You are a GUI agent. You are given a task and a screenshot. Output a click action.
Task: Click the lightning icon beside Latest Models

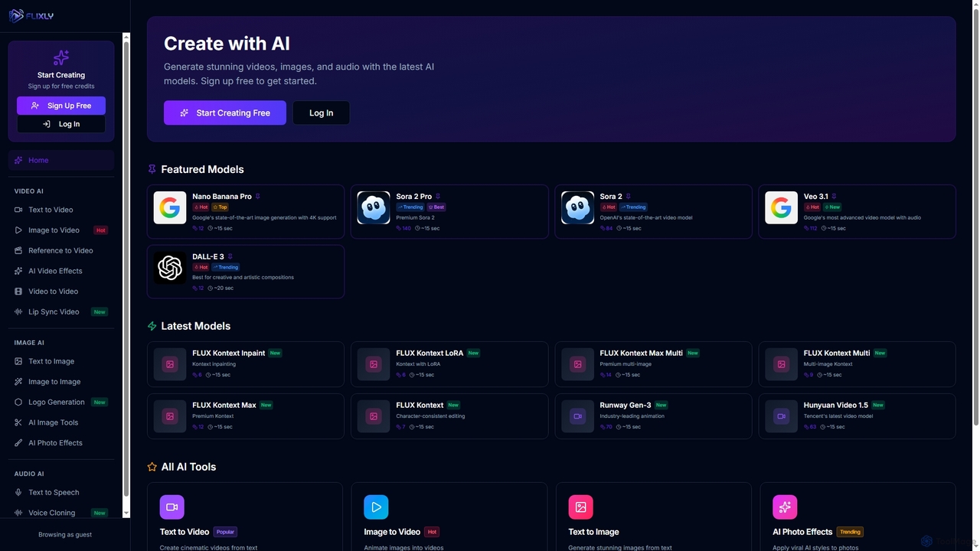click(x=152, y=326)
